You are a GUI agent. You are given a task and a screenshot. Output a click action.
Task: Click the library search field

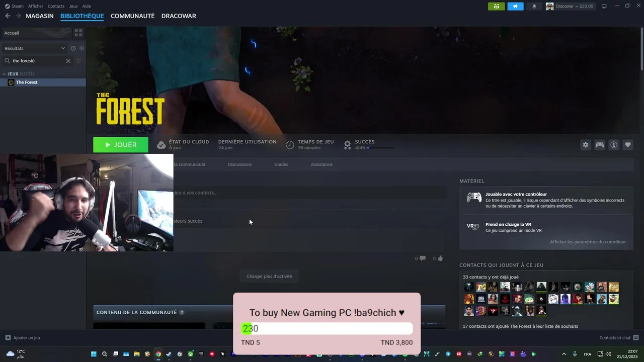38,61
